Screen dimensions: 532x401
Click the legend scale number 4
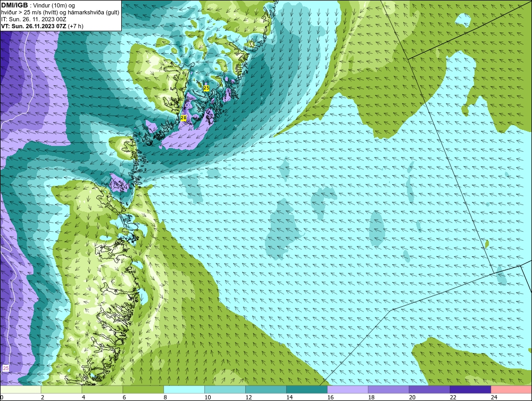(84, 397)
